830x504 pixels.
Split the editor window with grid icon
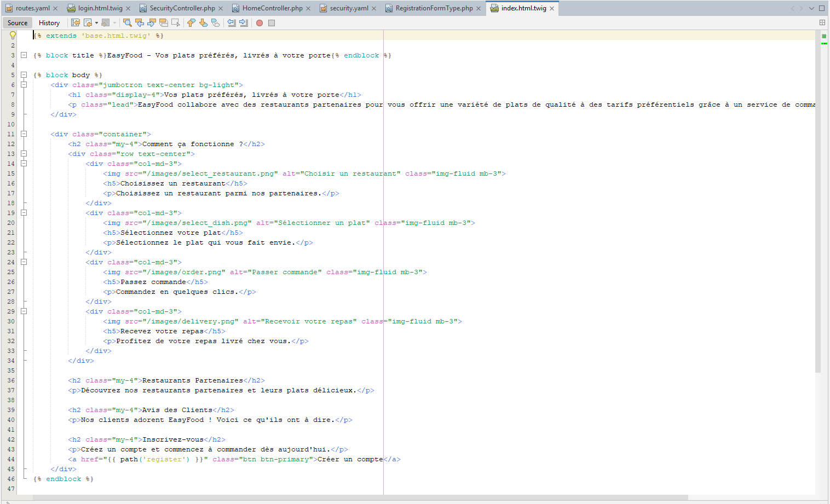822,22
